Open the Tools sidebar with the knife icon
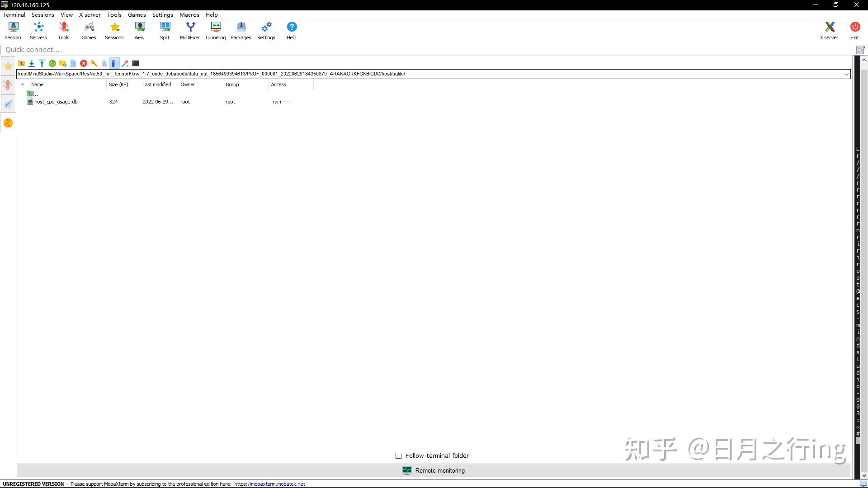The height and width of the screenshot is (488, 868). pyautogui.click(x=8, y=84)
